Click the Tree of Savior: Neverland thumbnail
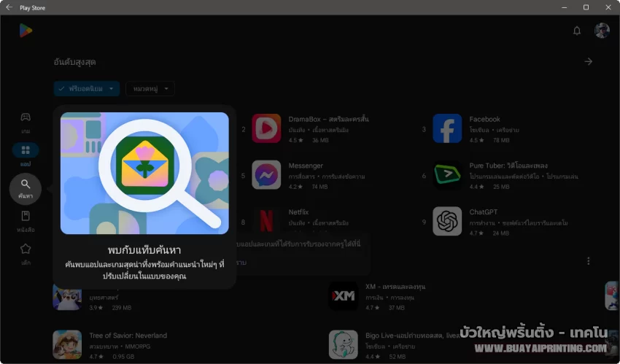 [67, 344]
